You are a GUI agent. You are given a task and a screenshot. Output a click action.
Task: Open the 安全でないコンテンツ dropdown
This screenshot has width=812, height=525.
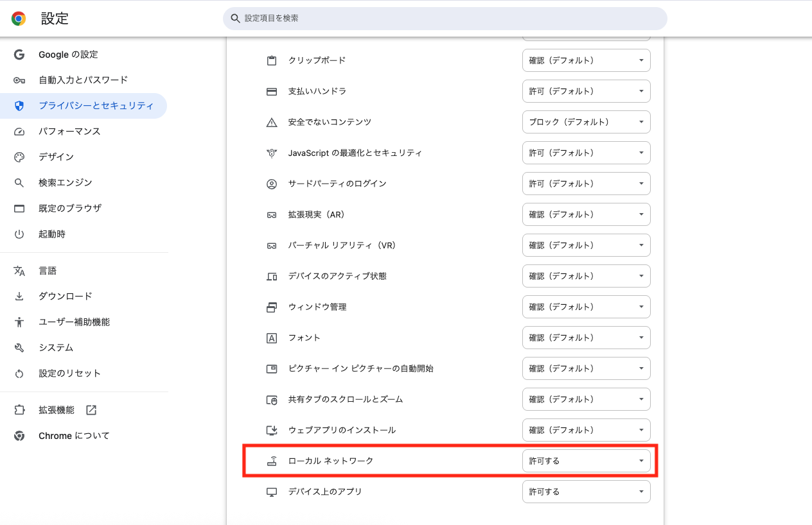point(587,122)
